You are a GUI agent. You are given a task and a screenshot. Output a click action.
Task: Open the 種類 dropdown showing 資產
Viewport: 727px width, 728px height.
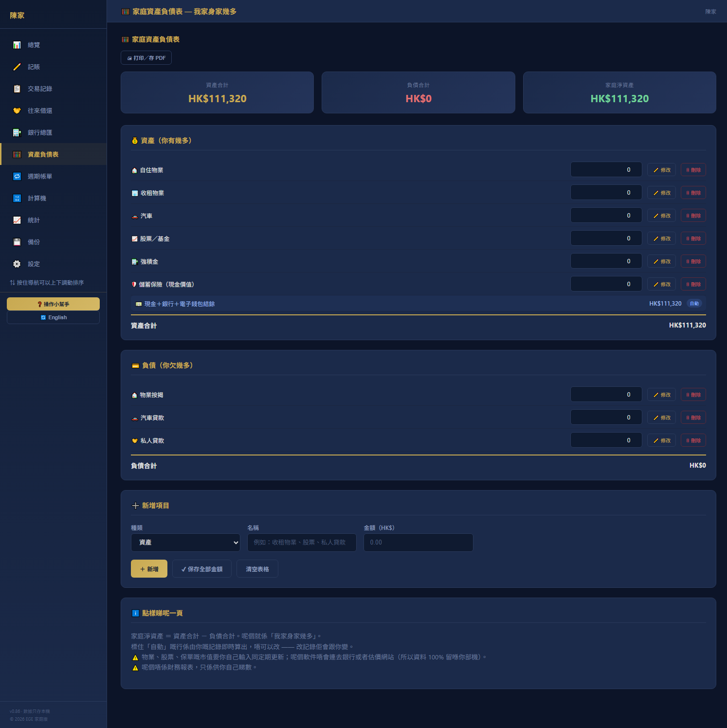[185, 543]
